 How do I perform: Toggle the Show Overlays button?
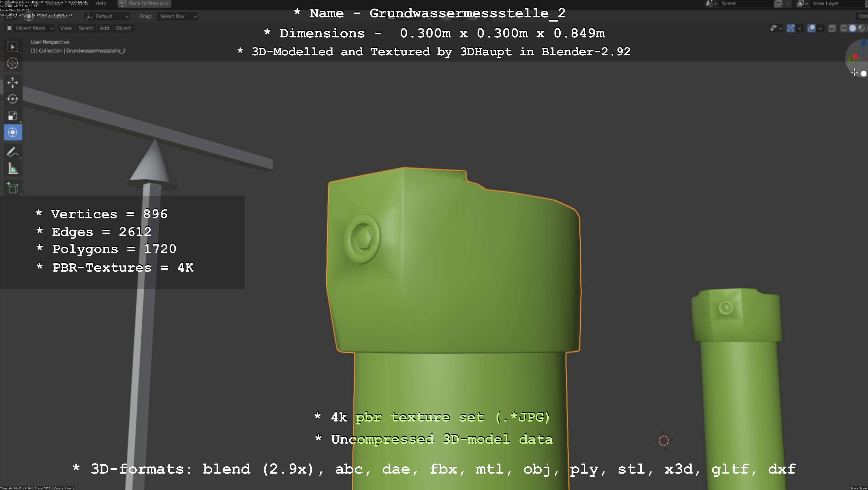pos(812,28)
